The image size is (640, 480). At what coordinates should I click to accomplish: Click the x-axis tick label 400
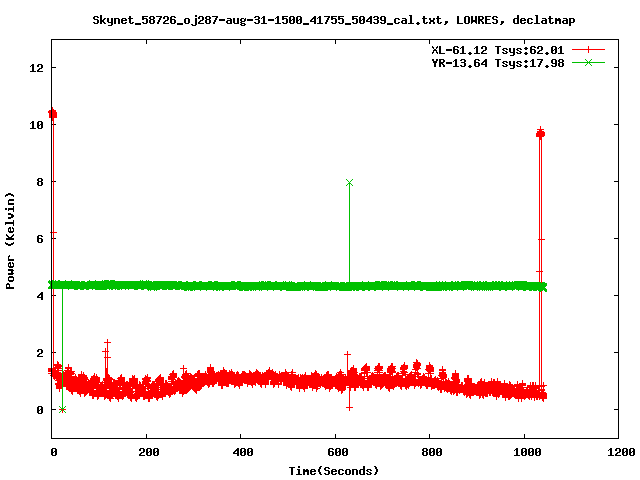243,452
